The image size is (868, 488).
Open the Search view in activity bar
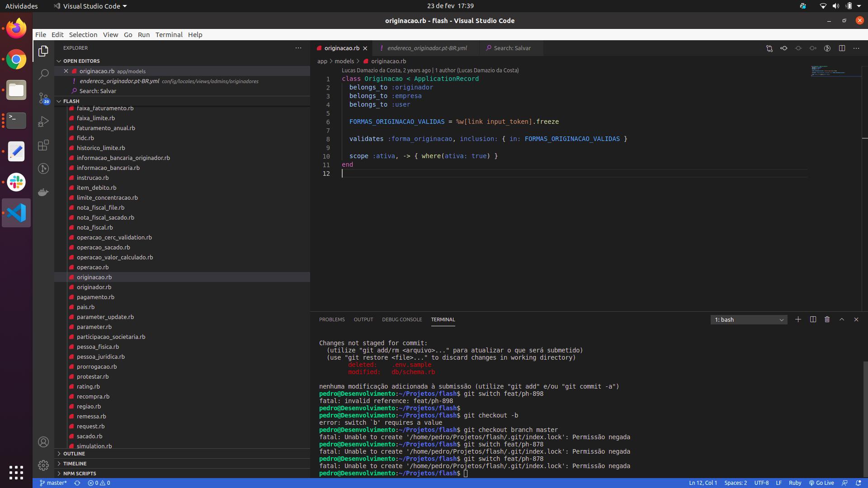43,74
